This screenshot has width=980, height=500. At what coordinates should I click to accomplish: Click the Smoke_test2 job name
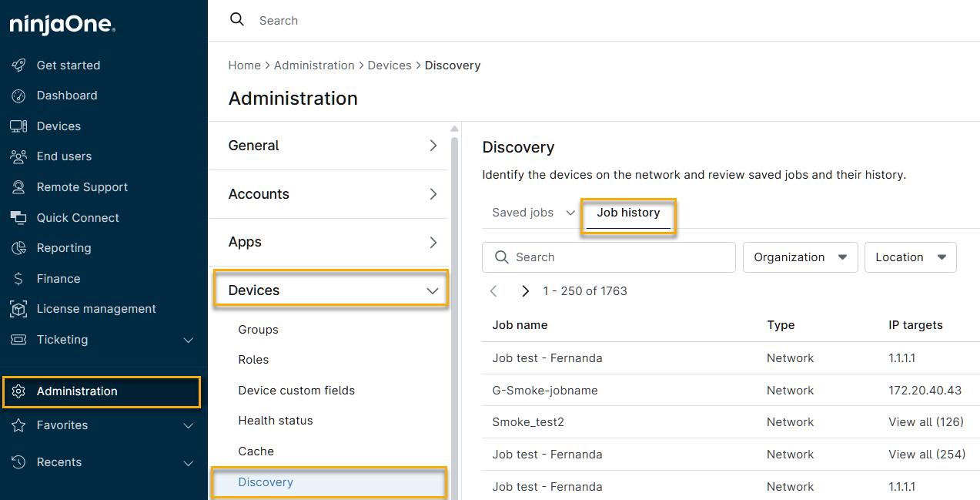click(528, 422)
